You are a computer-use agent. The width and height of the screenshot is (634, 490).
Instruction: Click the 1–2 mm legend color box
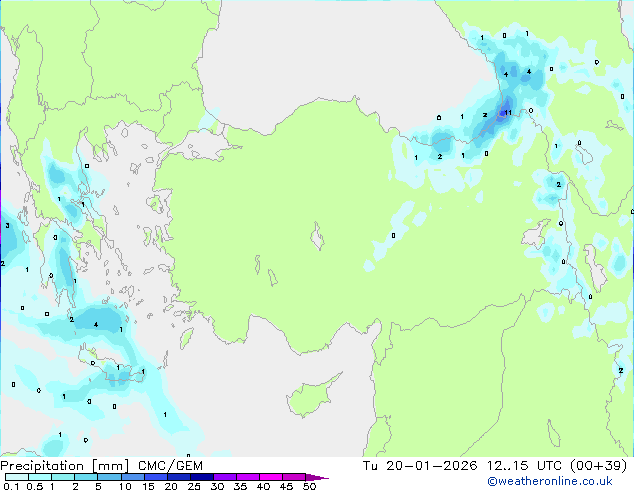[63, 477]
